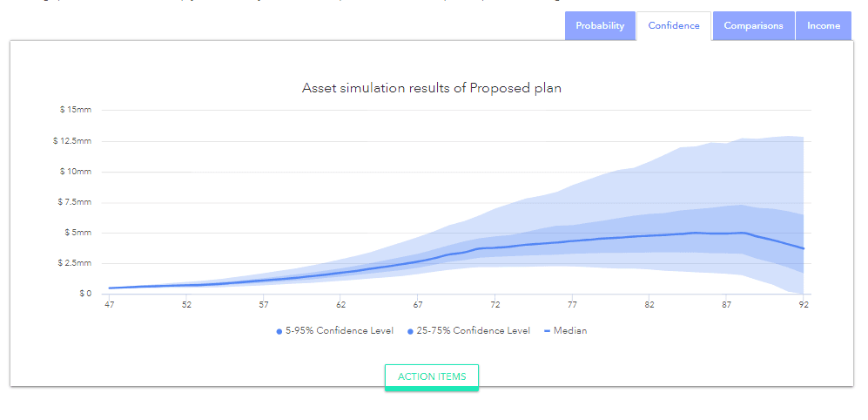Toggle the 5-95% Confidence Level series
Screen dimensions: 868x420
point(334,331)
